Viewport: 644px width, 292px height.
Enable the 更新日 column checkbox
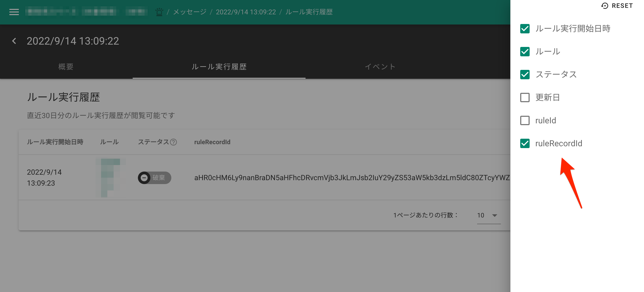tap(525, 98)
